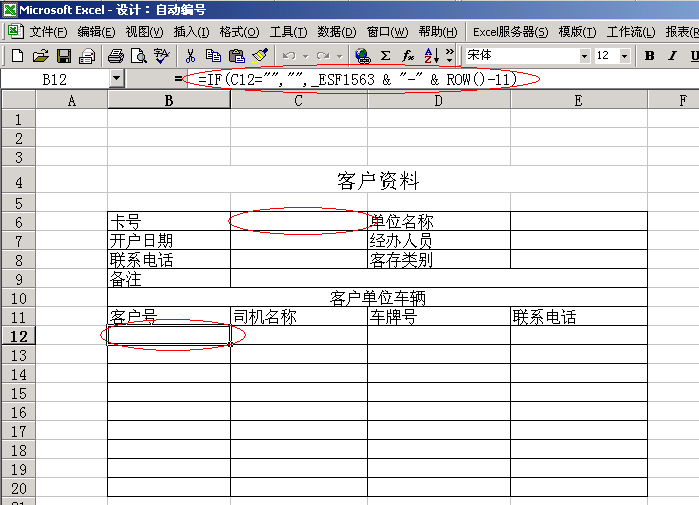Image resolution: width=699 pixels, height=505 pixels.
Task: Sort ascending with the A-Z icon
Action: coord(431,56)
